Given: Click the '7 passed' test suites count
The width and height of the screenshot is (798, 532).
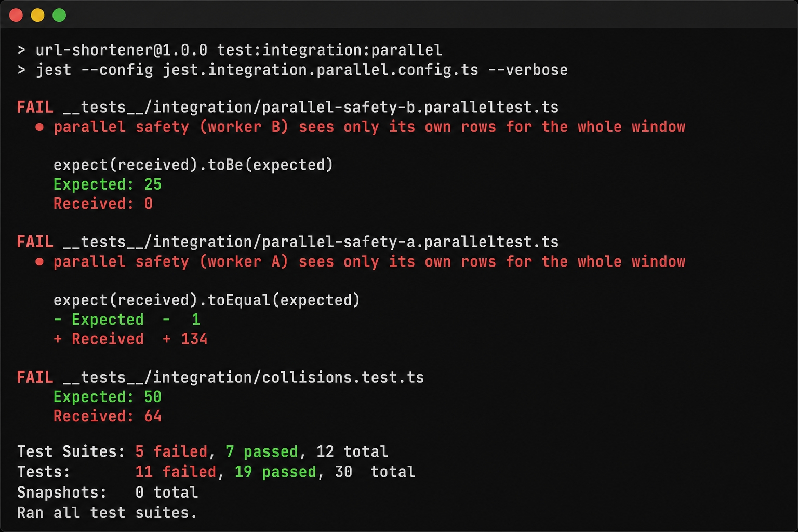Looking at the screenshot, I should pos(262,451).
